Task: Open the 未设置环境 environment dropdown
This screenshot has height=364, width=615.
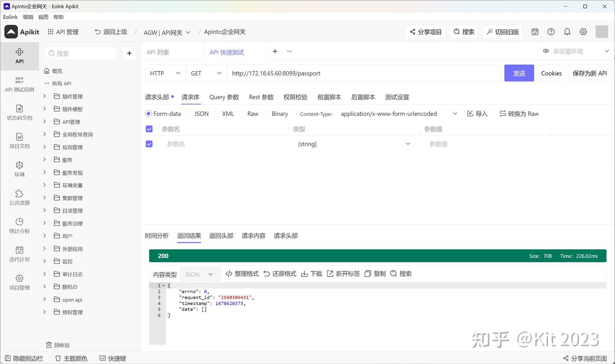Action: pos(575,51)
